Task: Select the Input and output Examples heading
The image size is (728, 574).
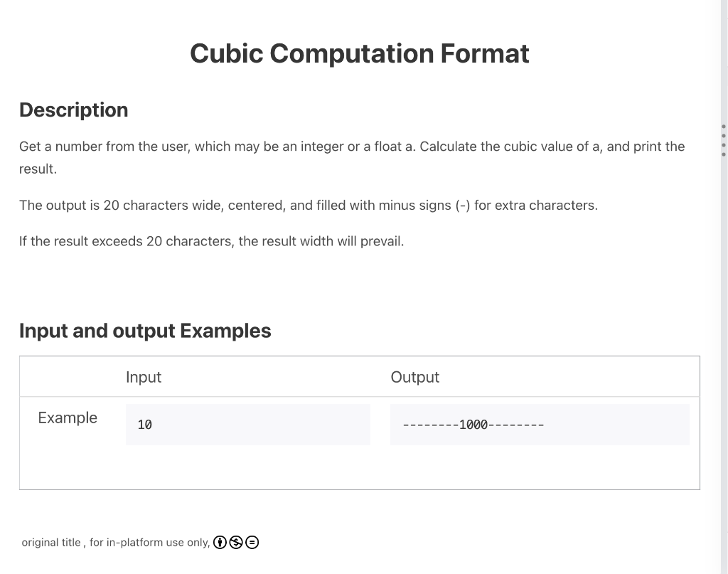Action: coord(145,331)
